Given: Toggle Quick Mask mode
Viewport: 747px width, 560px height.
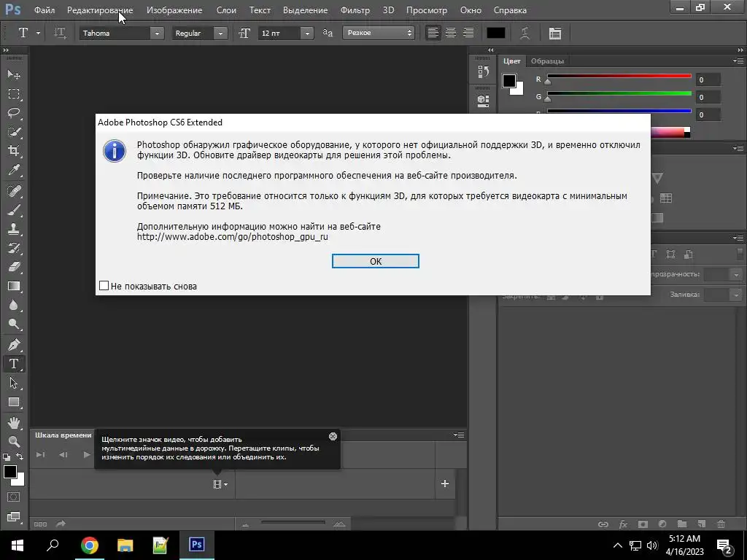Looking at the screenshot, I should tap(13, 497).
